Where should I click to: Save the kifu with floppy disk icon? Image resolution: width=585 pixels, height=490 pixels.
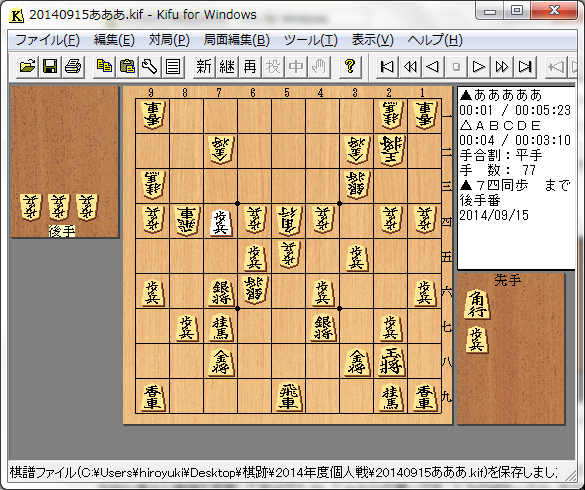50,67
